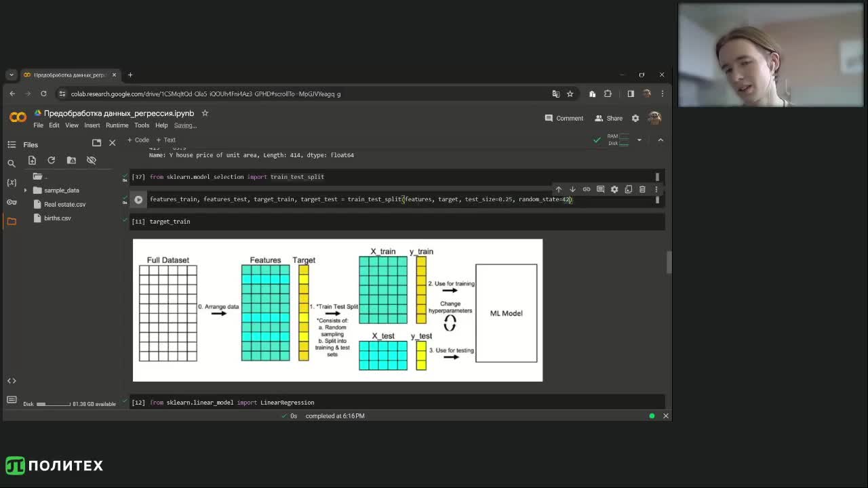
Task: Open the Insert menu
Action: coord(92,125)
